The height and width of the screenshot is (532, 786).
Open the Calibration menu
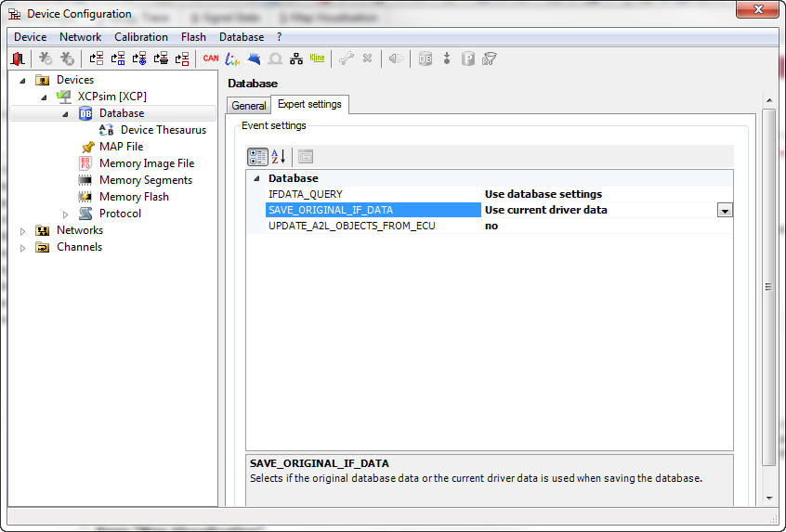tap(141, 37)
